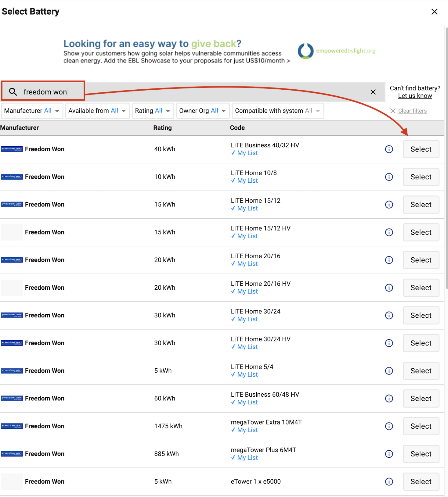Show info for LiTE Home 20/16
The height and width of the screenshot is (497, 448).
click(x=389, y=260)
